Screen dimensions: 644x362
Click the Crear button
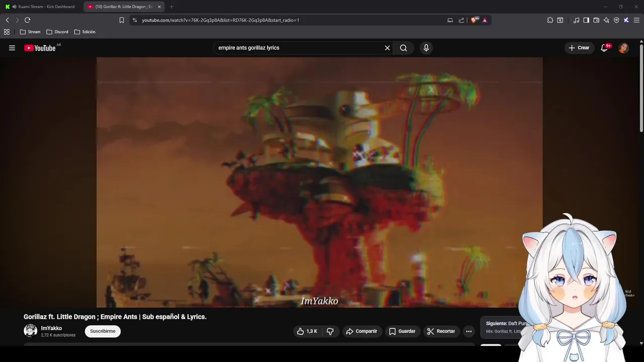click(579, 48)
